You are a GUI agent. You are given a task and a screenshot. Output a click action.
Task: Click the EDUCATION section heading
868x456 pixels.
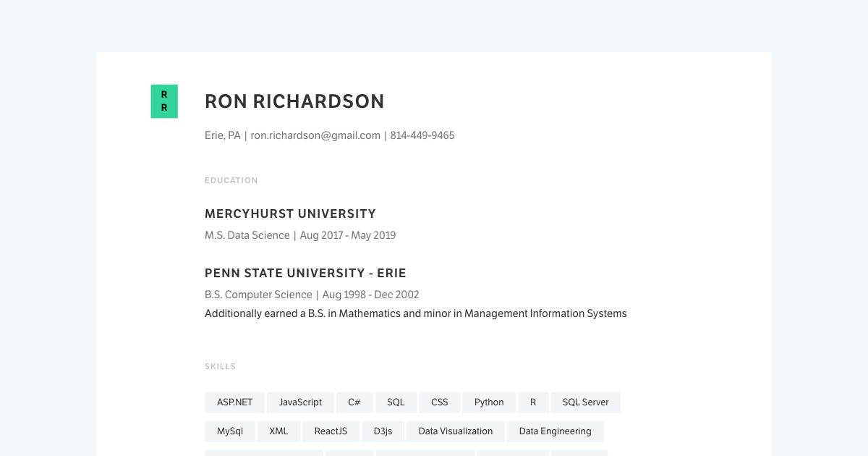[x=231, y=180]
